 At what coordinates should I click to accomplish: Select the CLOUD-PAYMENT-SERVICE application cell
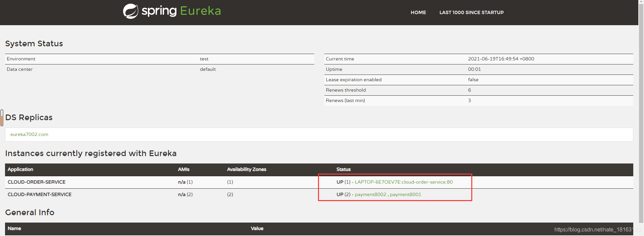[x=40, y=194]
